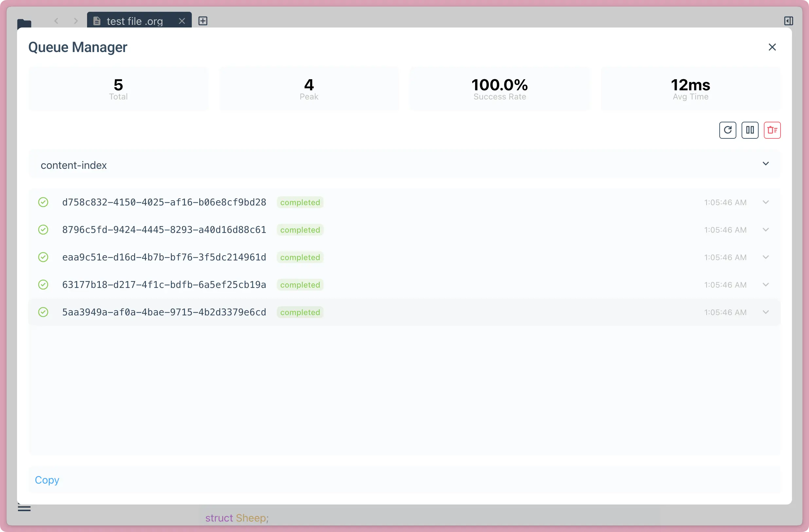The image size is (809, 532).
Task: Expand details for job 63177b18
Action: click(765, 285)
